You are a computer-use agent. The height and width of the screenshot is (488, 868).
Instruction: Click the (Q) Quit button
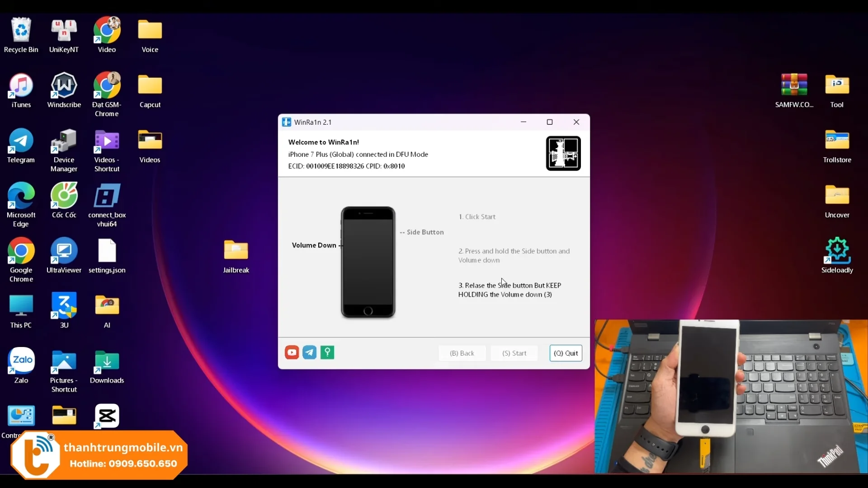pos(566,353)
